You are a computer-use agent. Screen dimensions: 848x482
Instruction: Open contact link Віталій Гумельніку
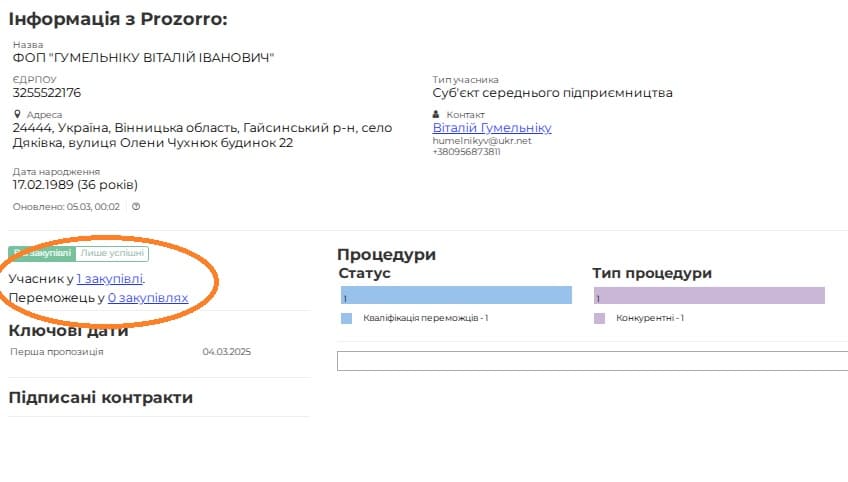(x=491, y=128)
